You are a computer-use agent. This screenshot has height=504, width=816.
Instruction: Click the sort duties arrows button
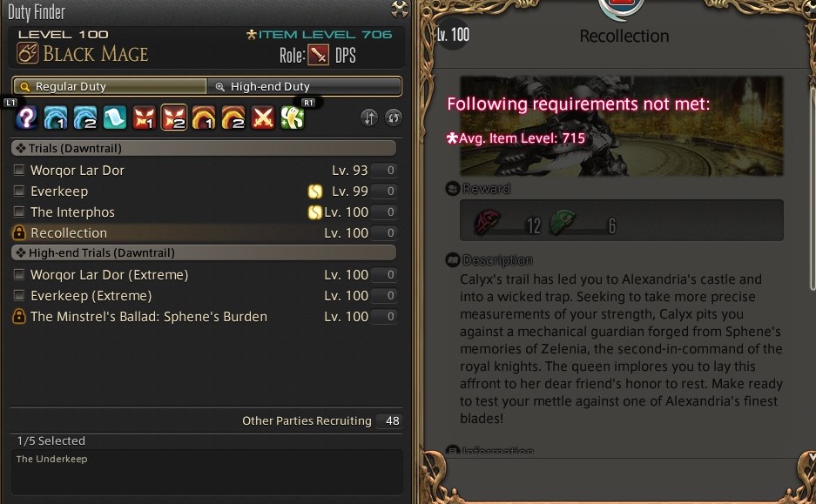(x=369, y=118)
